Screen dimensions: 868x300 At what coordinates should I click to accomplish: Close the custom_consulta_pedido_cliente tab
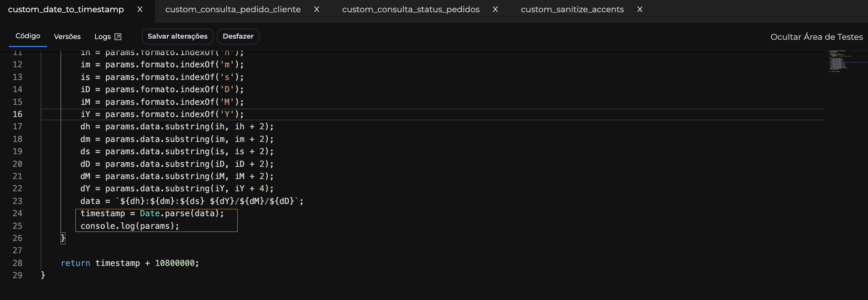(x=317, y=10)
